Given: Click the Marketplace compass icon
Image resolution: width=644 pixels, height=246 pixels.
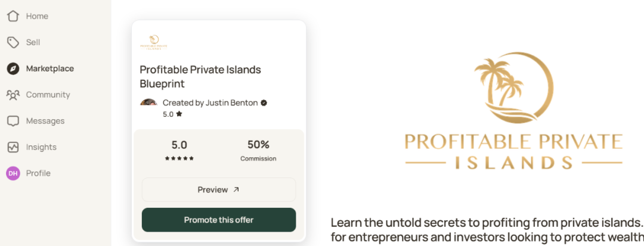Looking at the screenshot, I should 13,68.
